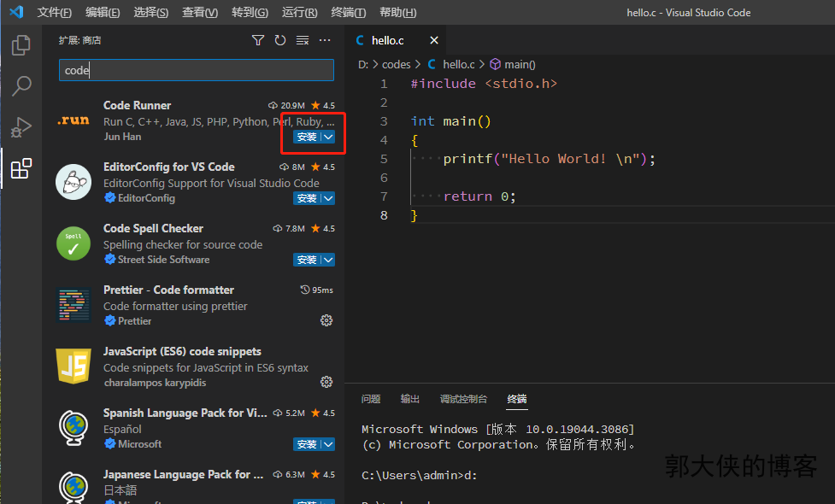Expand Code Spell Checker install dropdown
The height and width of the screenshot is (504, 835).
pyautogui.click(x=328, y=260)
